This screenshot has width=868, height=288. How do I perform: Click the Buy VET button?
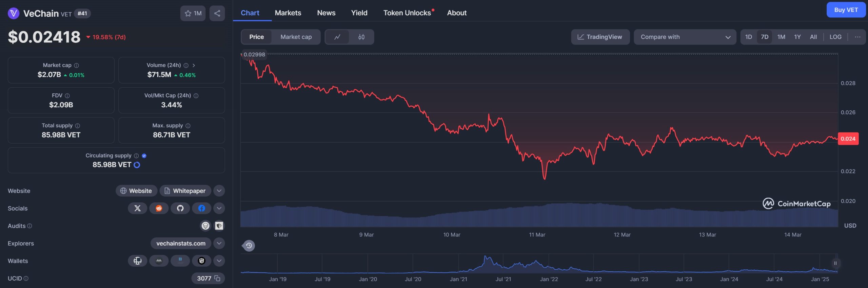click(x=846, y=10)
